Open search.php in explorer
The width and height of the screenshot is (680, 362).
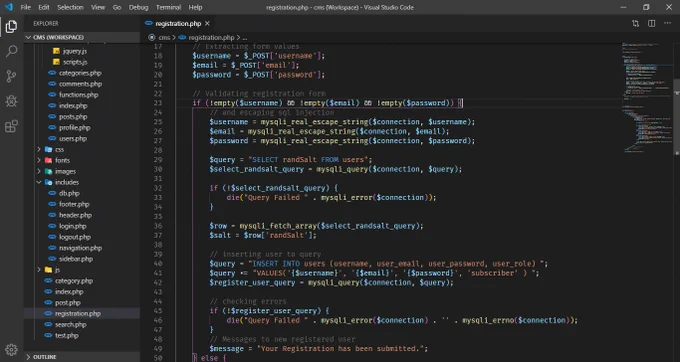(x=71, y=324)
